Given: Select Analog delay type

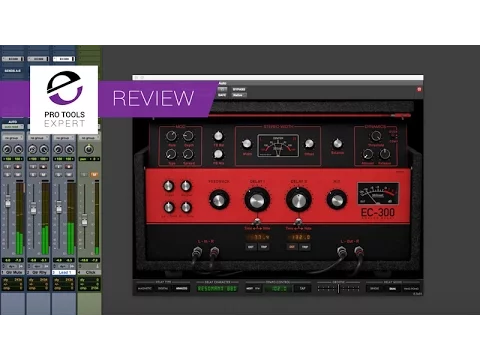Looking at the screenshot, I should click(181, 288).
